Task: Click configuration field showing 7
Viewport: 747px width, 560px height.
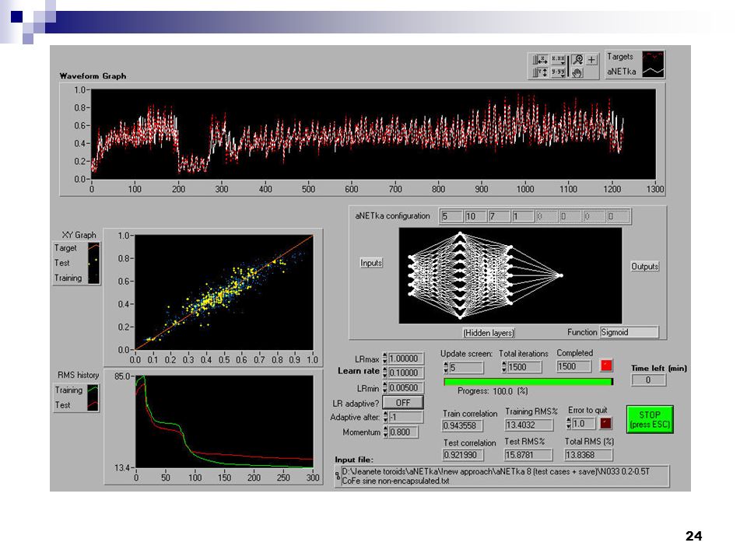Action: pyautogui.click(x=499, y=216)
